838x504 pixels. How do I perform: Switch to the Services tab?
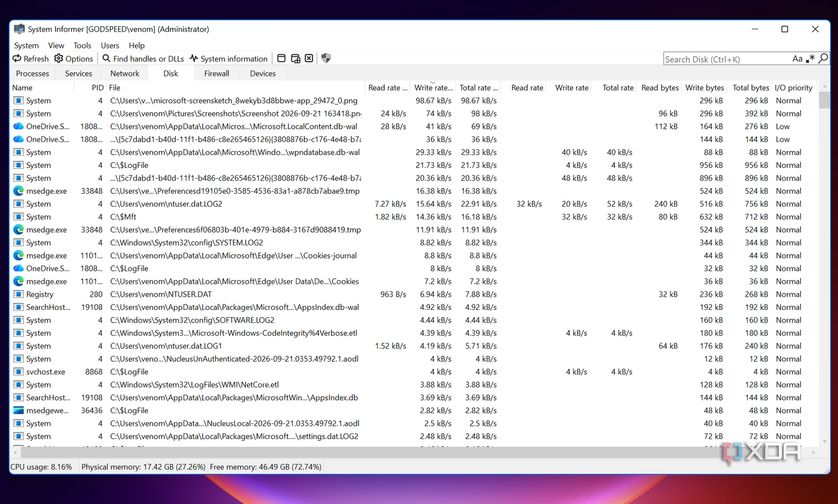click(x=78, y=73)
